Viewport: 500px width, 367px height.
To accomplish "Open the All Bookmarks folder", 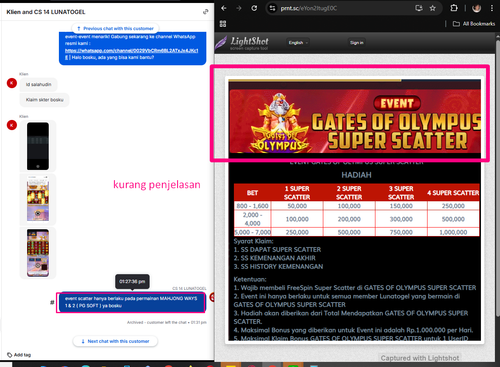I will (474, 24).
